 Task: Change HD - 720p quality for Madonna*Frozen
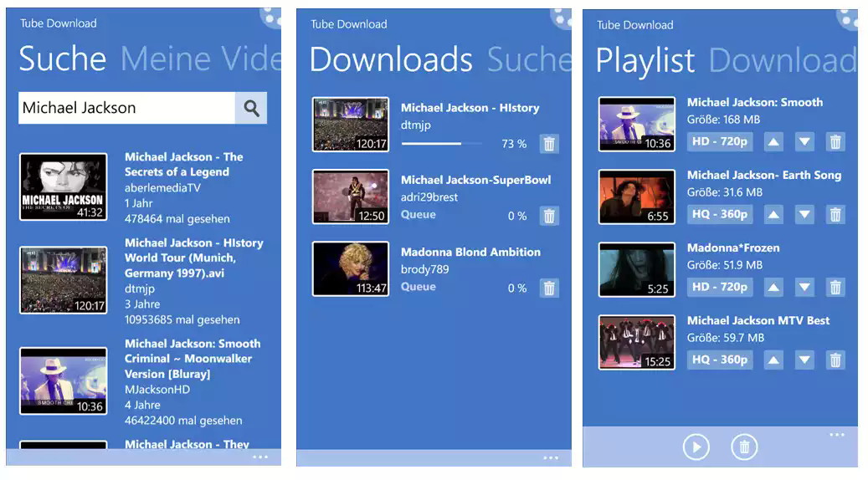[x=720, y=287]
